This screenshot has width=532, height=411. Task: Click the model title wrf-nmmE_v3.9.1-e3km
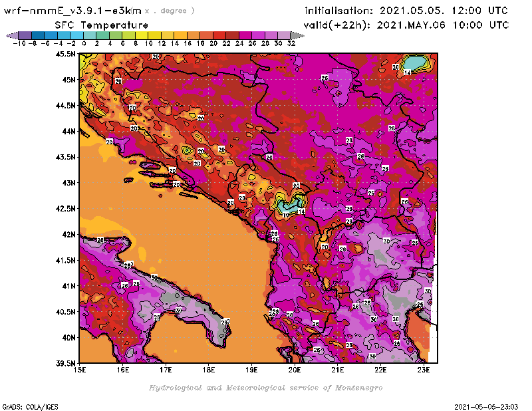click(72, 11)
